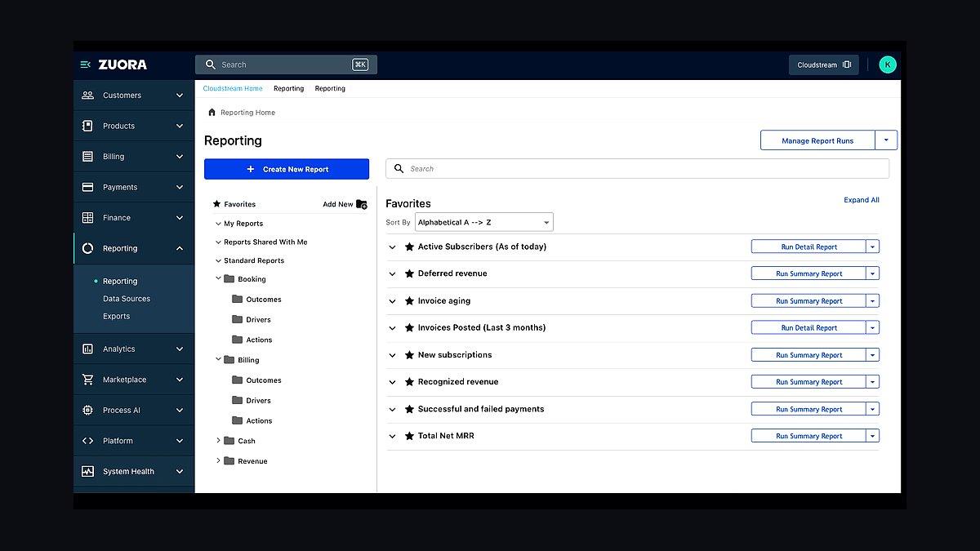Click the Finance grid icon in the sidebar
The image size is (980, 551).
[x=88, y=218]
